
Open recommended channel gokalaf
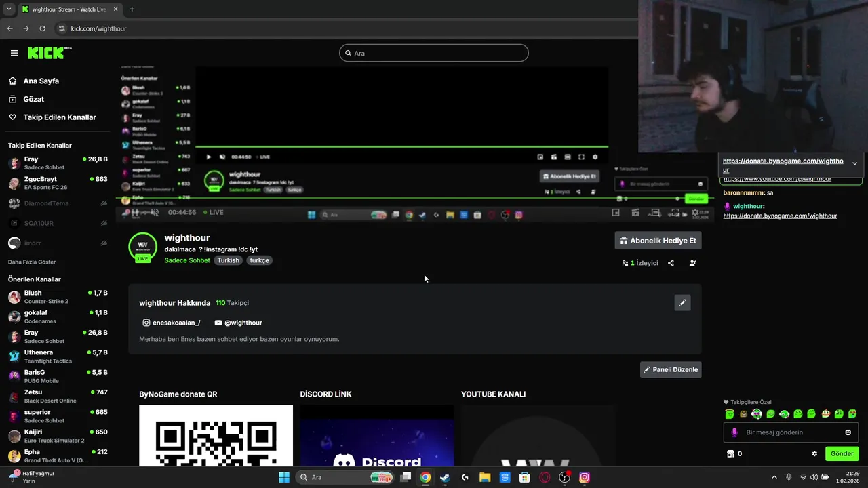[x=58, y=317]
